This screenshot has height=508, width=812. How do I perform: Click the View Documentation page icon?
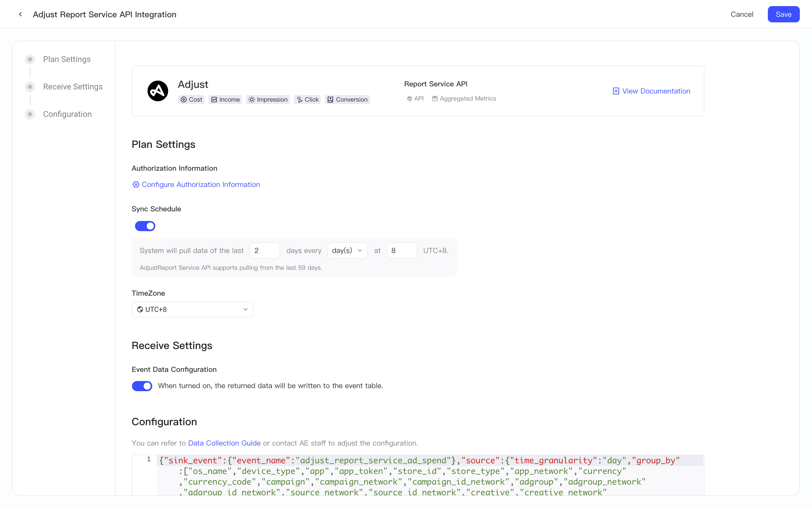tap(616, 91)
